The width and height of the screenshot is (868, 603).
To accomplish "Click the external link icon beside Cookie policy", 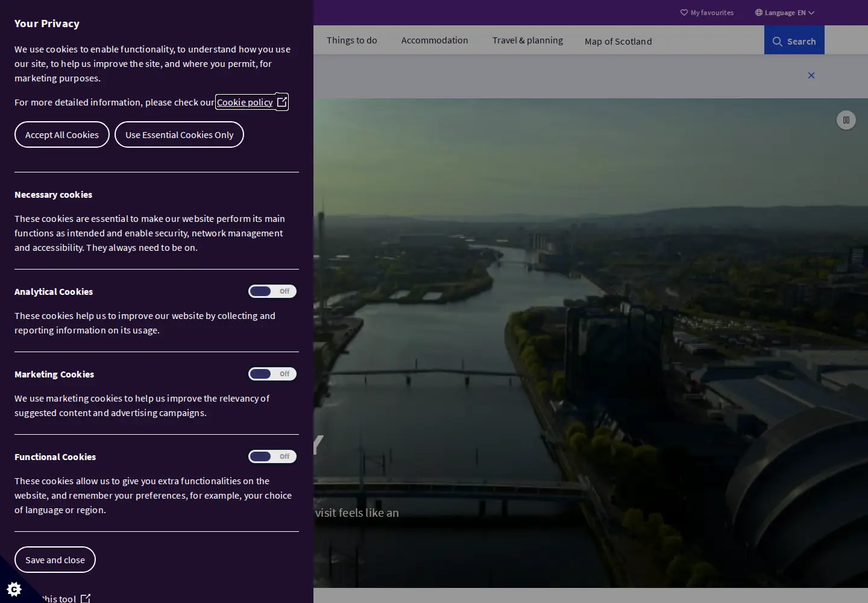I will point(281,102).
